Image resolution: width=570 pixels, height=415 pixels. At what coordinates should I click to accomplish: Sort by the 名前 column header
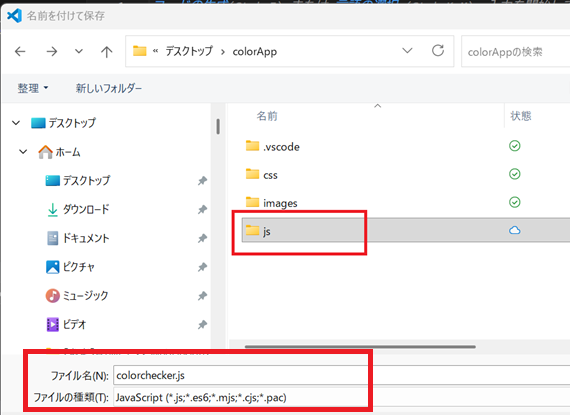[x=267, y=116]
